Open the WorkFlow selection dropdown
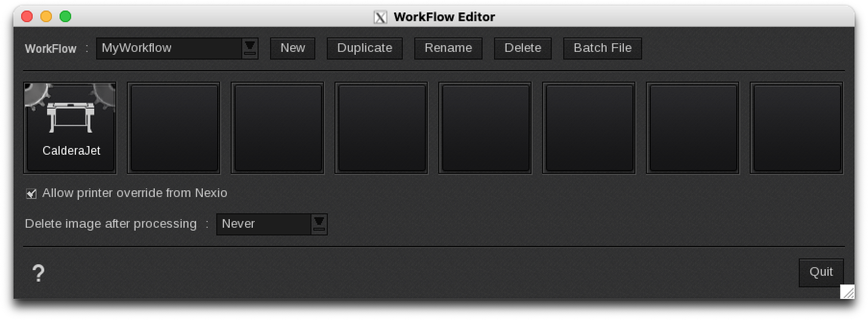This screenshot has height=320, width=868. click(249, 48)
